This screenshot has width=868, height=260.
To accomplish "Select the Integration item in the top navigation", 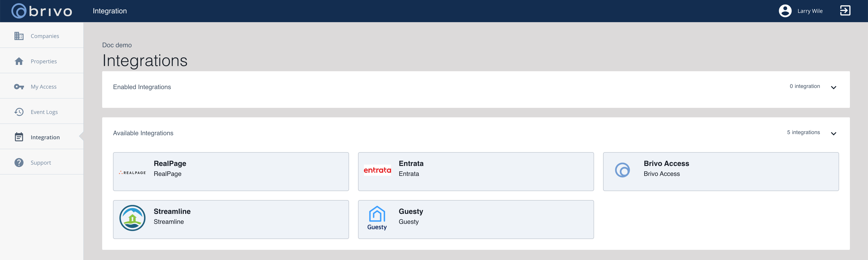I will point(109,10).
